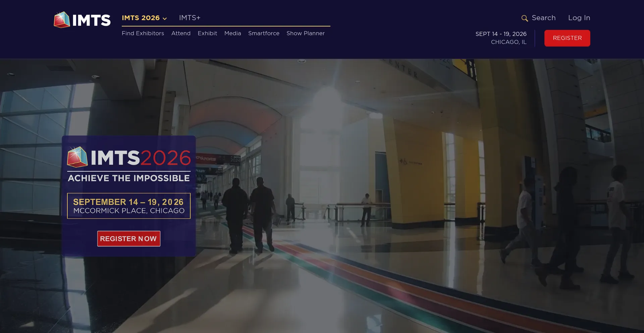644x333 pixels.
Task: Open the Media menu item
Action: (x=232, y=34)
